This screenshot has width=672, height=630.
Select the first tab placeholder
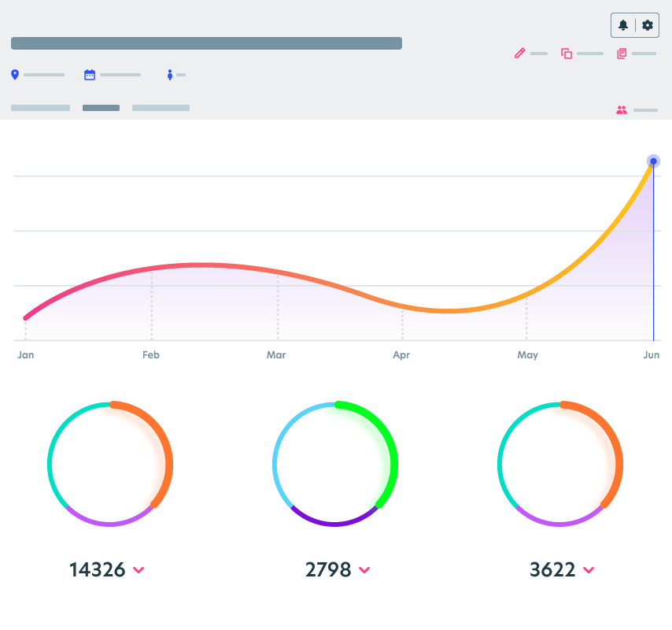40,108
